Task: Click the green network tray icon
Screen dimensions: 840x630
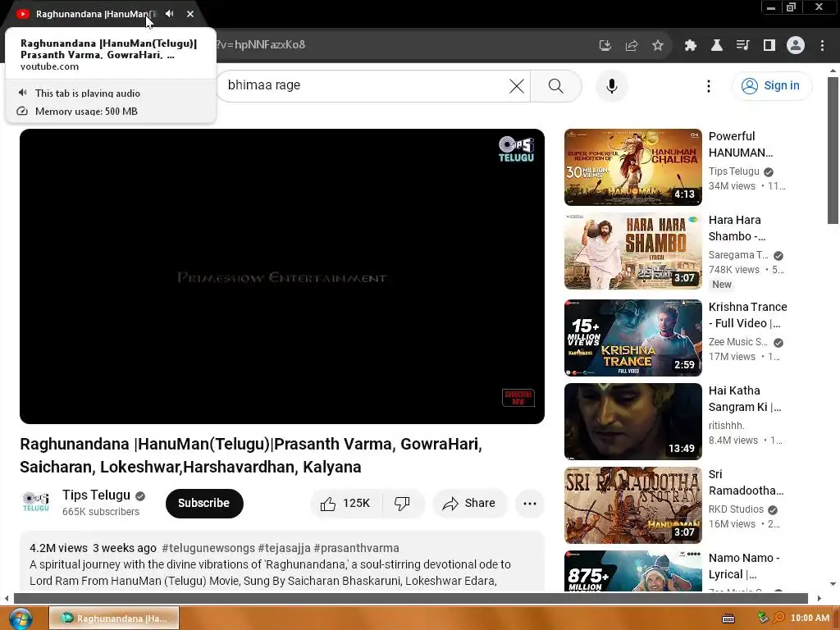Action: [763, 618]
